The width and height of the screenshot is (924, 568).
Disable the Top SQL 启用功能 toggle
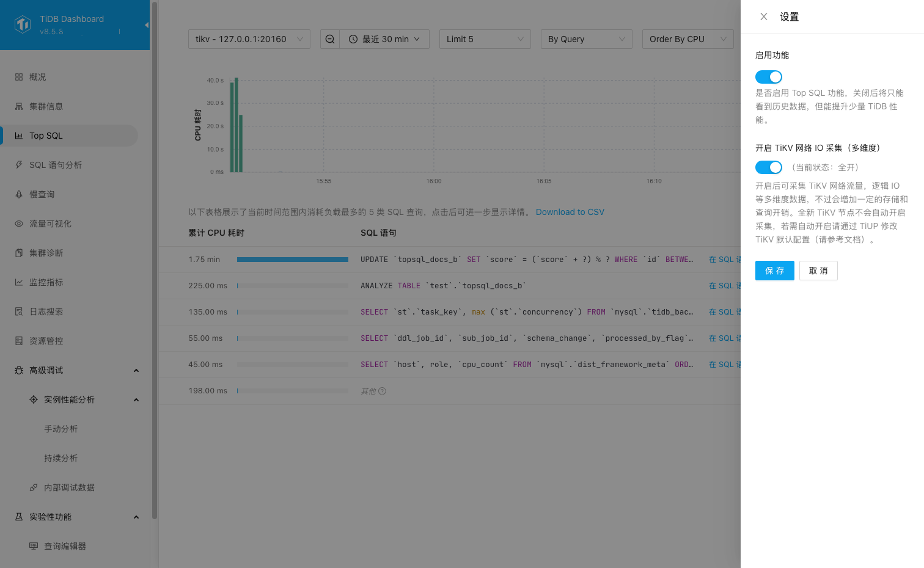768,76
